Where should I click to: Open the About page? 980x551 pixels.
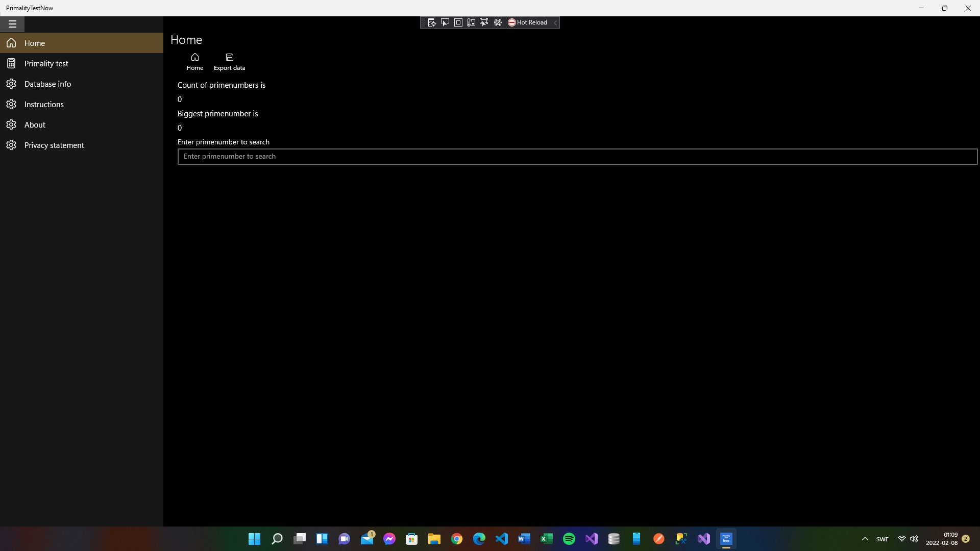[35, 124]
